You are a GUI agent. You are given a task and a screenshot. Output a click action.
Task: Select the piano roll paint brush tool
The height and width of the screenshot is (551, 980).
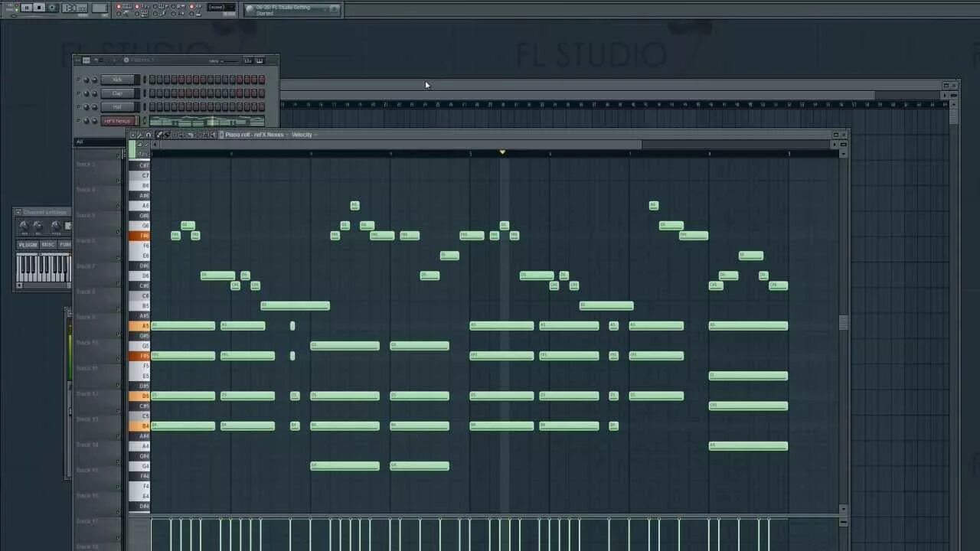[167, 135]
